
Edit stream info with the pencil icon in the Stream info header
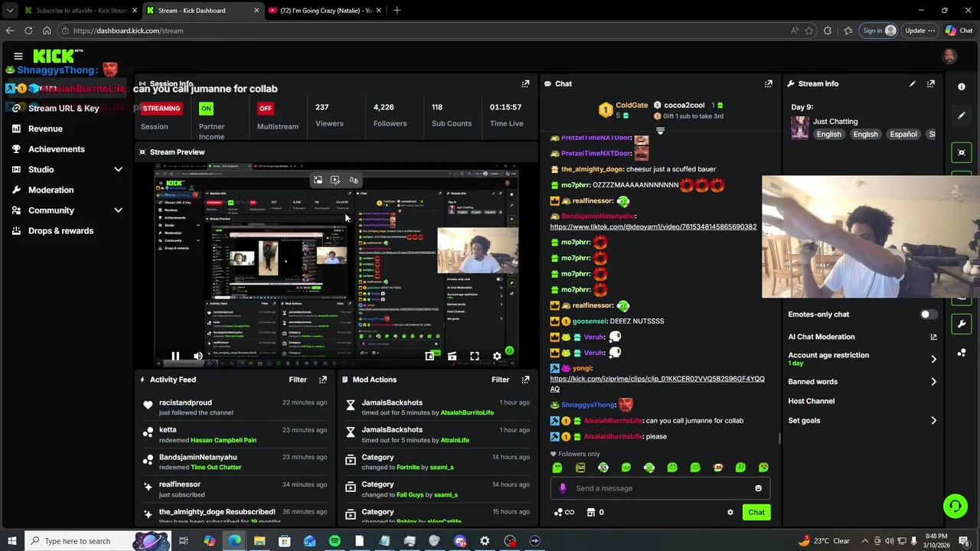[912, 83]
